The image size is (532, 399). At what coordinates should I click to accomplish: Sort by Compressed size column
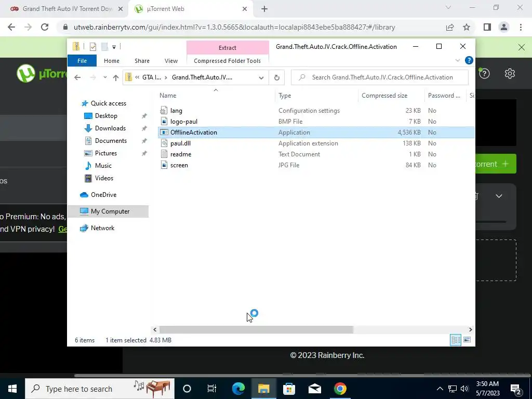391,96
